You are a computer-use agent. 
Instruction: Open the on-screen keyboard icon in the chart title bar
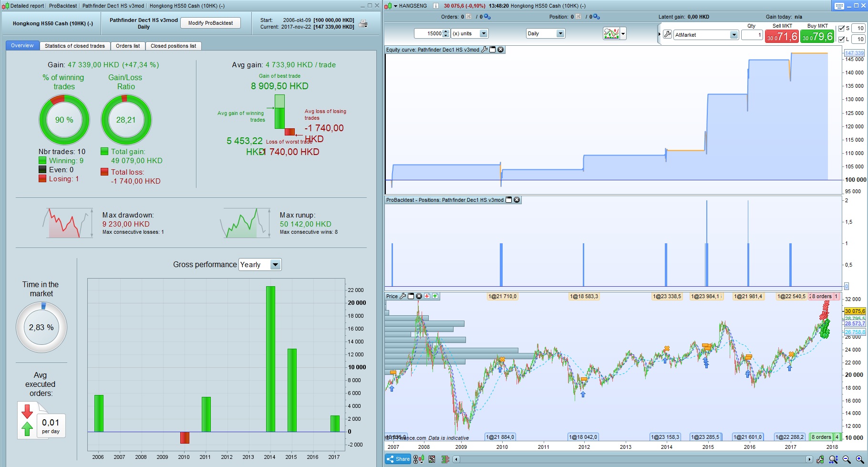click(839, 6)
